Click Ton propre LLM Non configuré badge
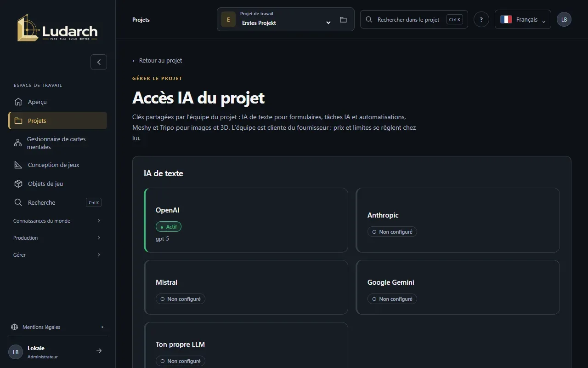This screenshot has width=588, height=368. tap(181, 361)
